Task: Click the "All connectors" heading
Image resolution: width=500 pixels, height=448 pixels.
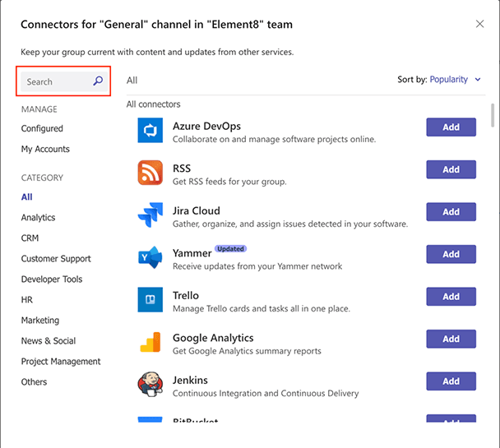Action: click(x=154, y=104)
